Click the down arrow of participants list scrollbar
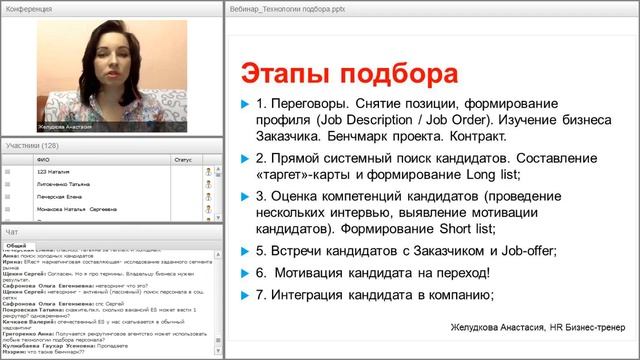Screen dimensions: 640x360 (x=218, y=218)
